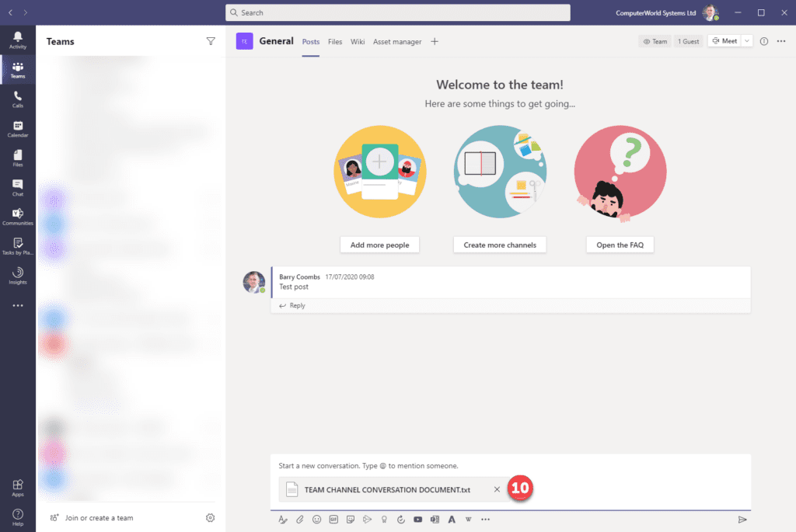Open manage teams settings gear

point(210,518)
